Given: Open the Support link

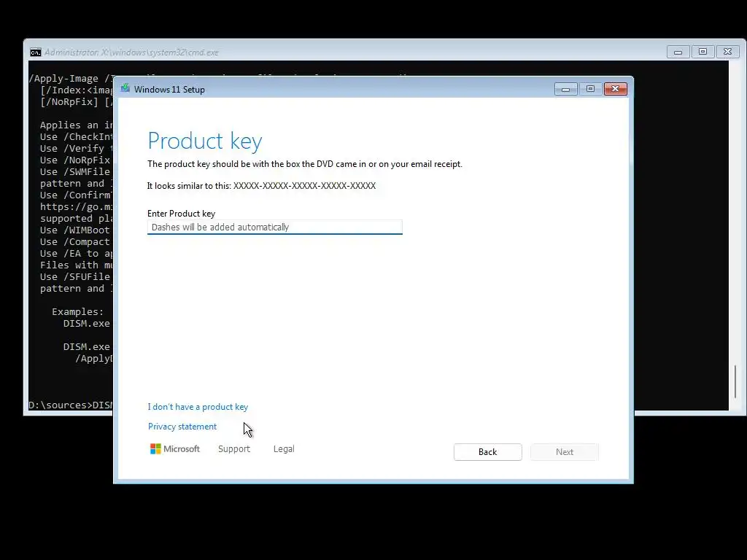Looking at the screenshot, I should coord(234,448).
